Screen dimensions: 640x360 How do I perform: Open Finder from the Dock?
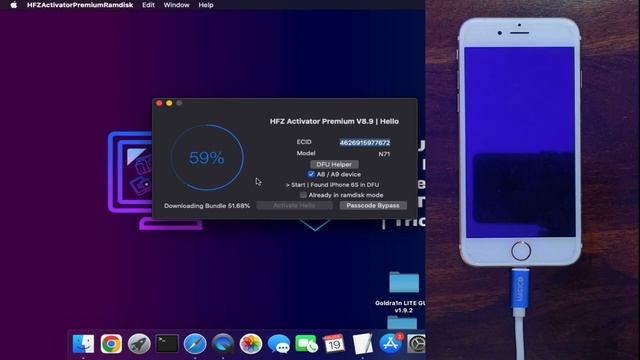[x=83, y=344]
